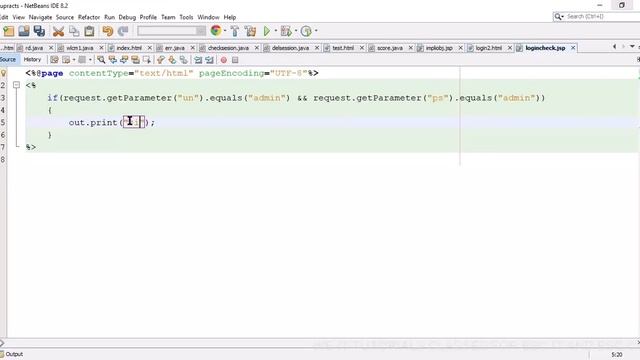Toggle Rectangular Selection in the editor toolbar
This screenshot has width=640, height=360.
tap(147, 60)
